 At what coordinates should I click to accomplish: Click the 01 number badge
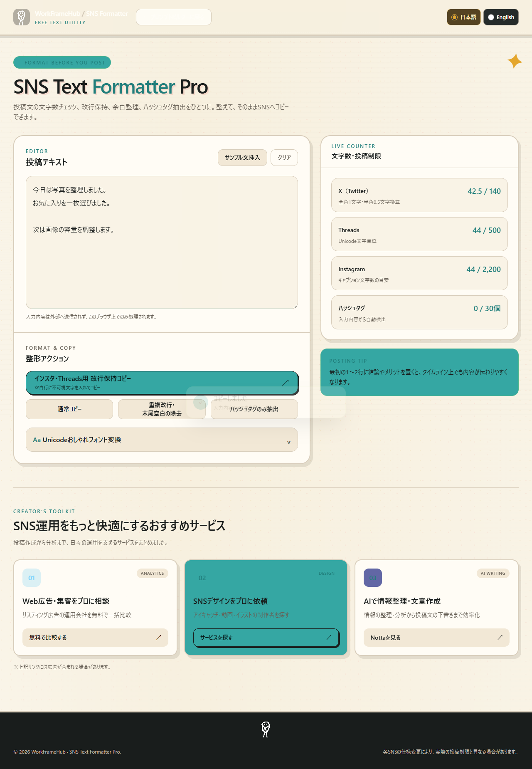click(x=32, y=578)
